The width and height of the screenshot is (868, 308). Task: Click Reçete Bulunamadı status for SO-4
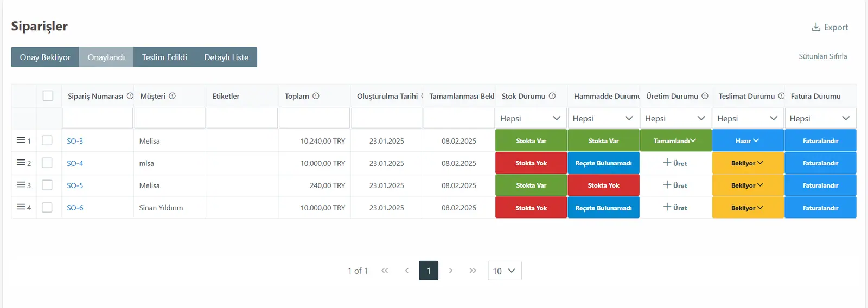(603, 163)
